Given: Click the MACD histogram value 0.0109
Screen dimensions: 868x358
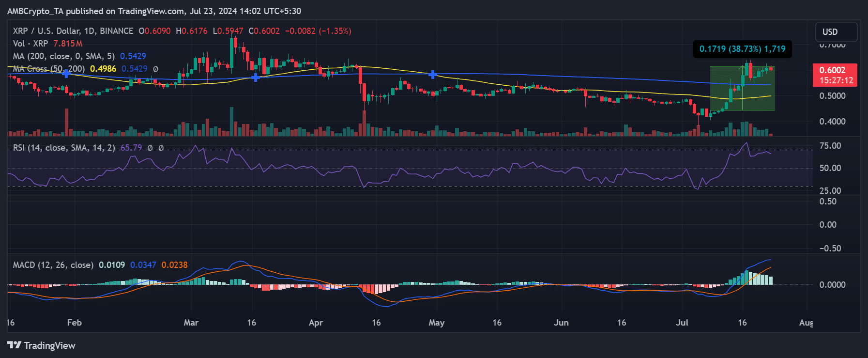Looking at the screenshot, I should (x=112, y=265).
